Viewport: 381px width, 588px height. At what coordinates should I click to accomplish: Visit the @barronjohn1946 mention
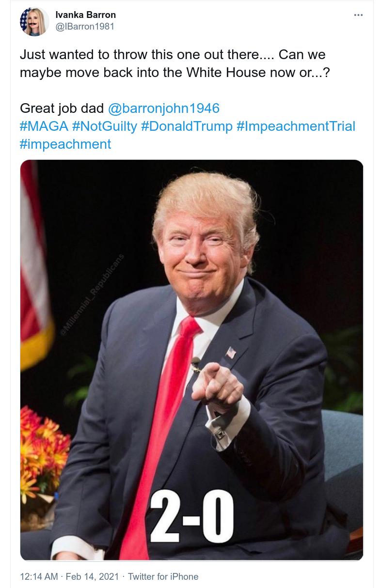coord(163,108)
